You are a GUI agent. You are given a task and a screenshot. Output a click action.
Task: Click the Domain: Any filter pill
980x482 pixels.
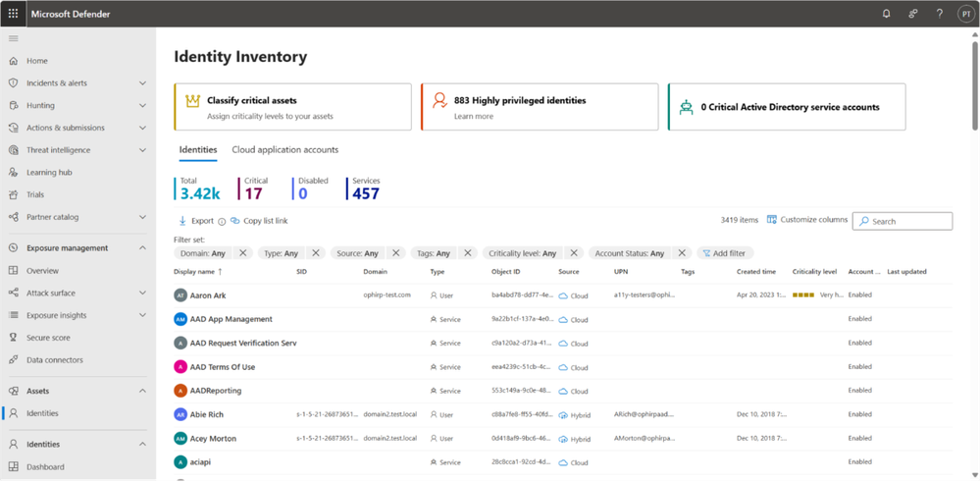[202, 253]
